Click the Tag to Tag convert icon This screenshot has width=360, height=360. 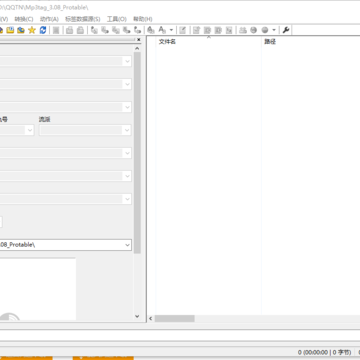tap(137, 30)
